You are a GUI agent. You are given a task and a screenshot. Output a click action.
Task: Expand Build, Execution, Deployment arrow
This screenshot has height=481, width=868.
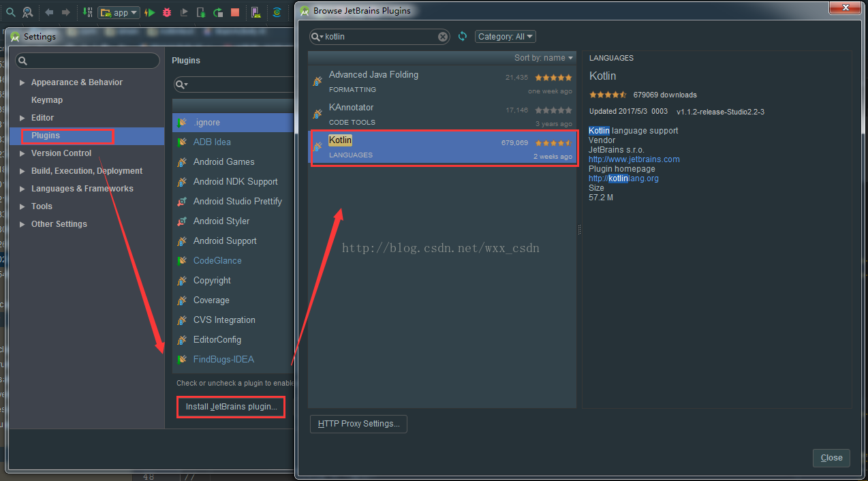coord(22,171)
